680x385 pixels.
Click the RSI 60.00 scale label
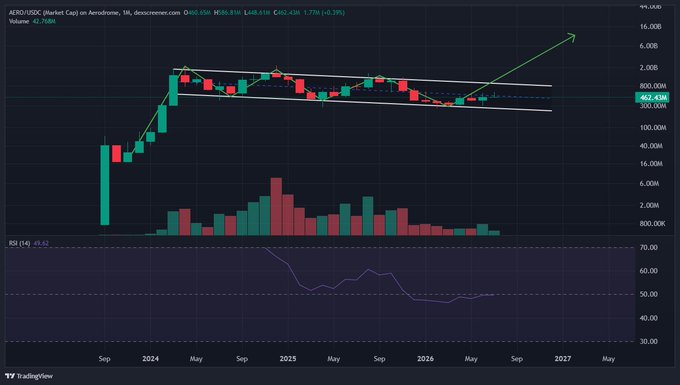point(648,271)
